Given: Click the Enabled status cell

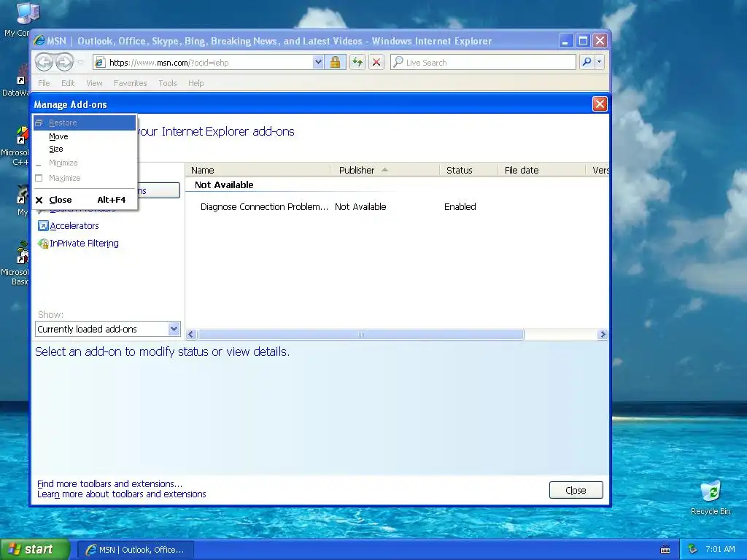Looking at the screenshot, I should [x=460, y=206].
